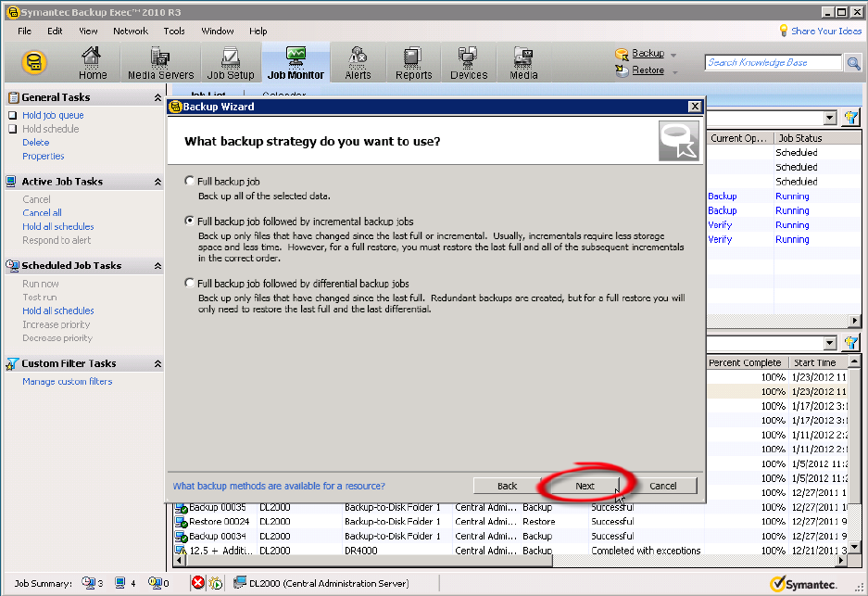Collapse the General Tasks section
Screen dimensions: 868x596
(157, 97)
